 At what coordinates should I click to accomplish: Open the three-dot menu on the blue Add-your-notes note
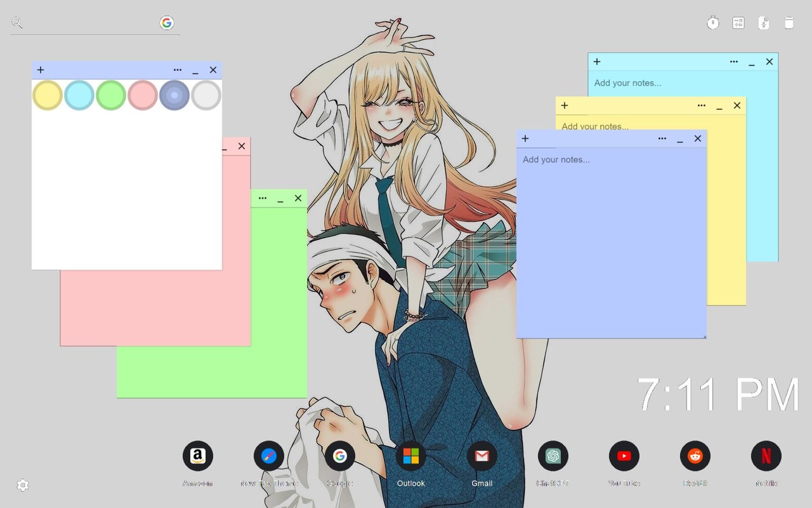click(662, 138)
